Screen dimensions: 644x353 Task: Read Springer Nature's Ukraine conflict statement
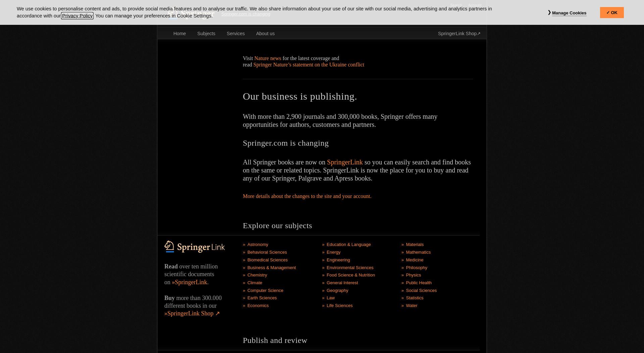[x=309, y=65]
